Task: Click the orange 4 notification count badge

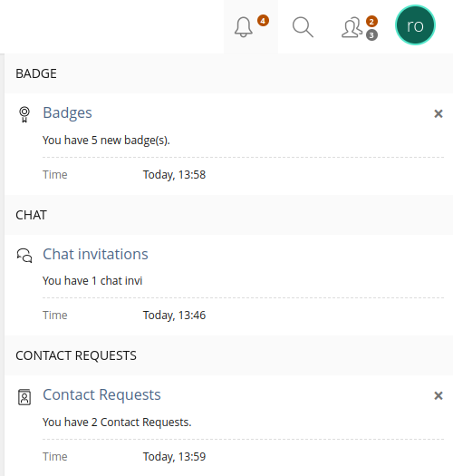Action: [x=263, y=21]
